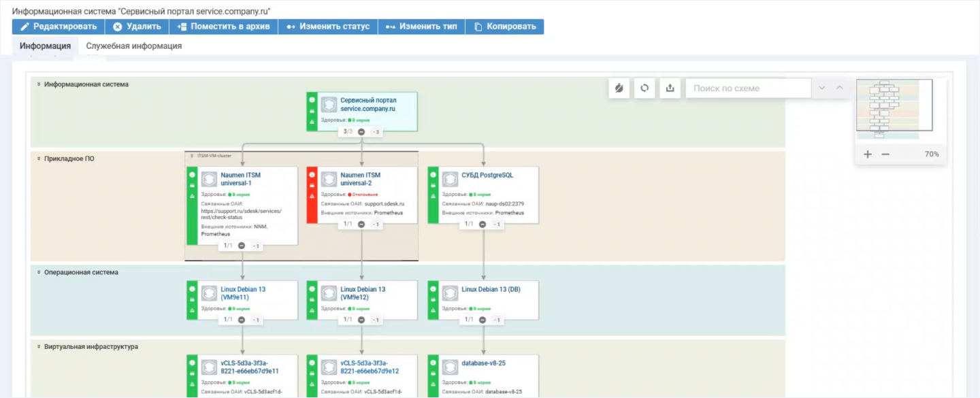Switch to Служебная информация tab
This screenshot has height=398, width=980.
click(133, 46)
